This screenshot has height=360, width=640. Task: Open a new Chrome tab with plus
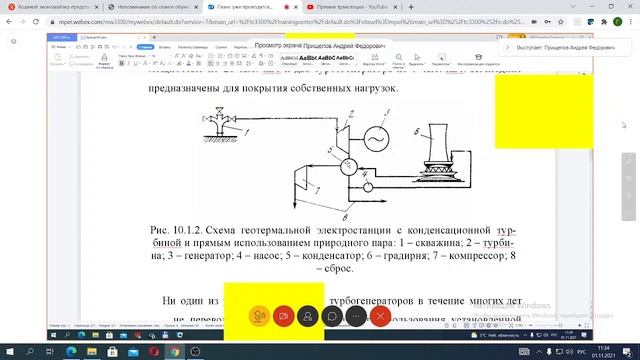(x=411, y=7)
